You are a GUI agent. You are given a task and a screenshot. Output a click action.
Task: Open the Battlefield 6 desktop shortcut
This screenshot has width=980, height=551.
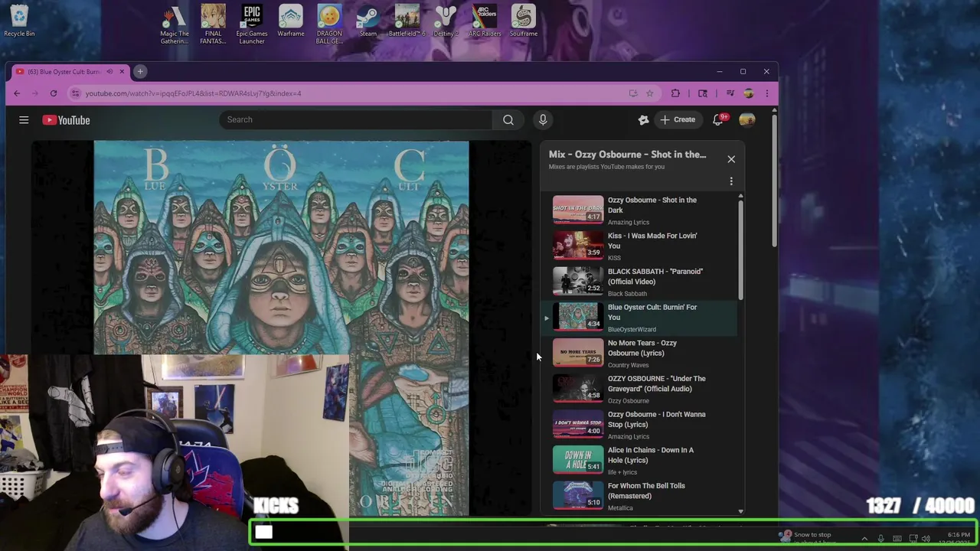click(407, 21)
